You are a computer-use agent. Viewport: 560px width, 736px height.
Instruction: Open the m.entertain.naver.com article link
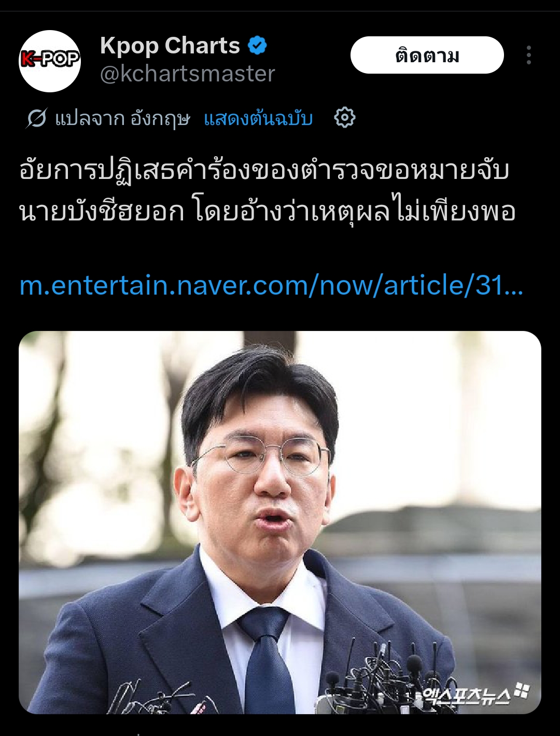pos(271,285)
